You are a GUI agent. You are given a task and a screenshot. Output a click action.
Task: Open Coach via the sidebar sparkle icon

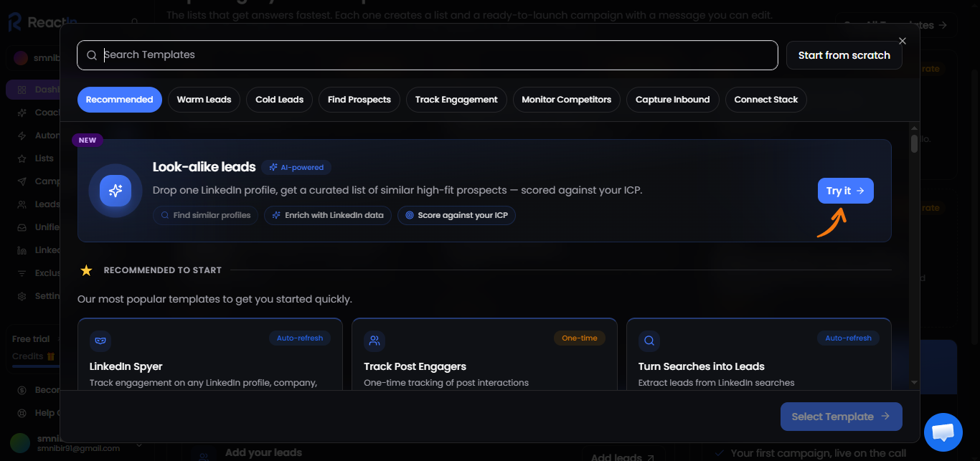click(x=21, y=113)
